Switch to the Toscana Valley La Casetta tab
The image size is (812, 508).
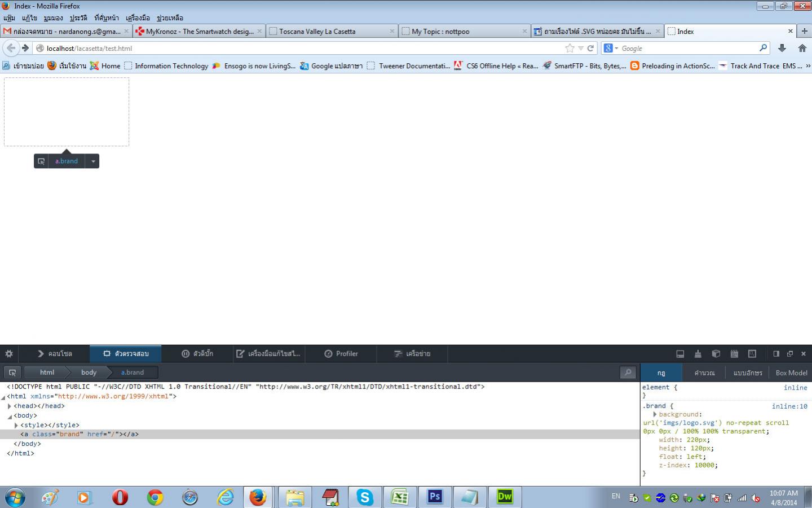332,32
